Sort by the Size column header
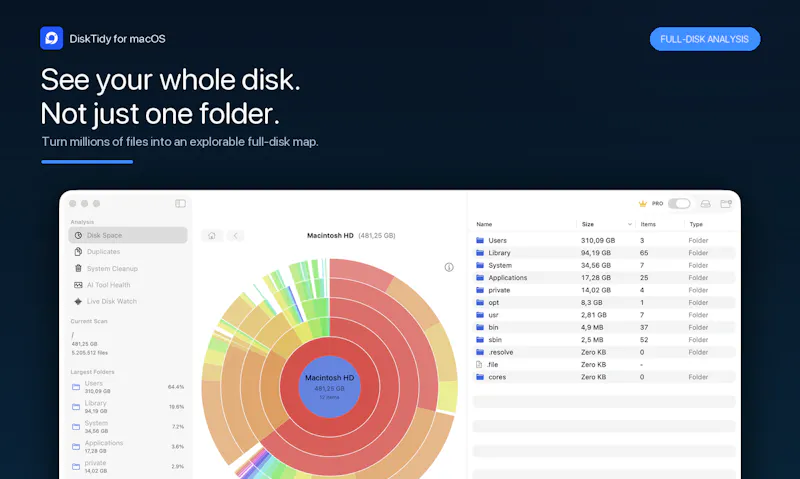The width and height of the screenshot is (800, 479). coord(588,224)
